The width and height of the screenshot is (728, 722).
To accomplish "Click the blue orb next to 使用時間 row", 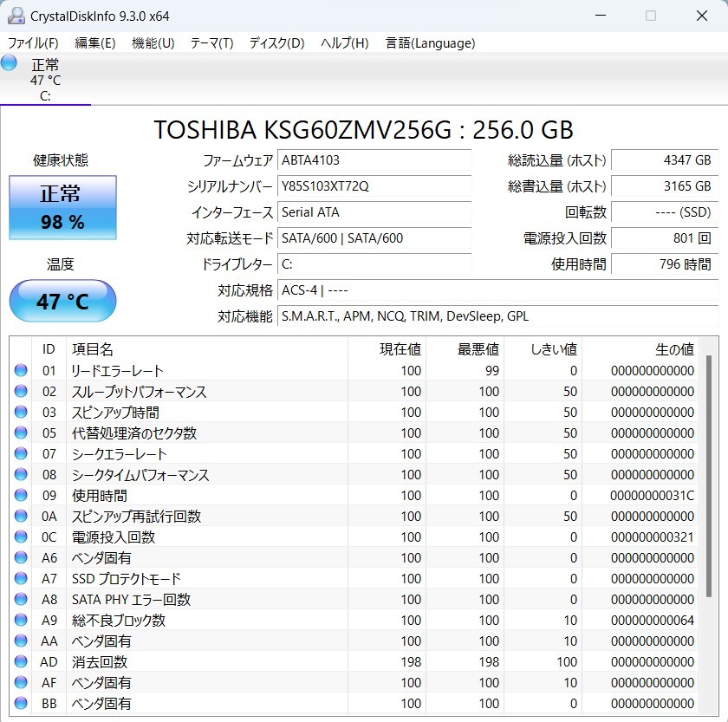I will tap(21, 496).
